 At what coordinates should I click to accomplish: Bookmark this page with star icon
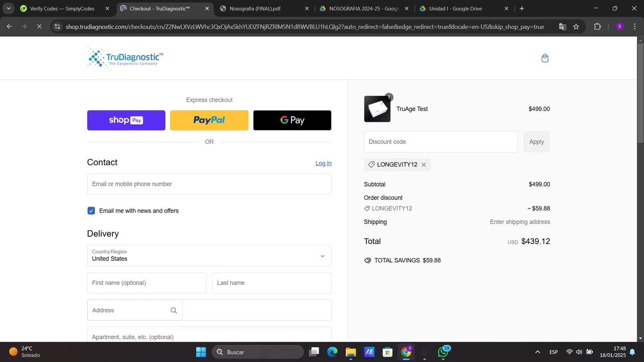coord(576,27)
